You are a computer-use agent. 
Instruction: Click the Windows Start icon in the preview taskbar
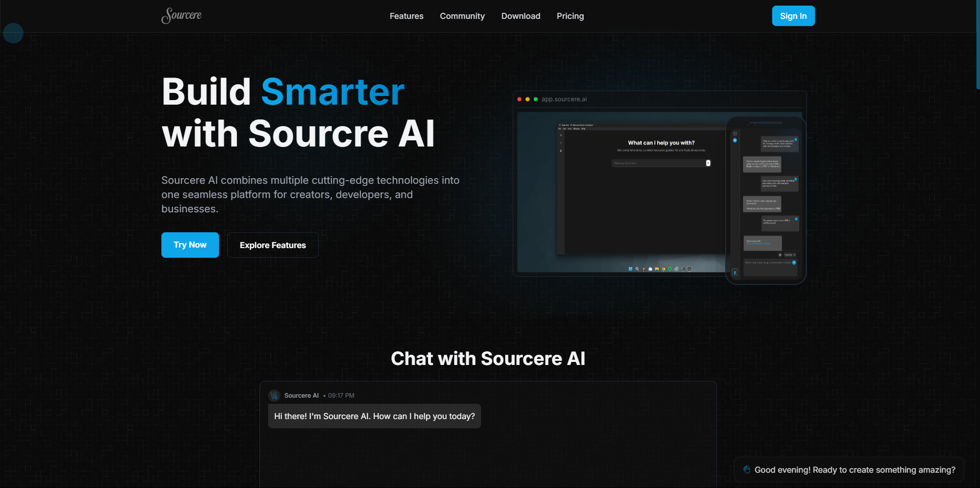[630, 269]
